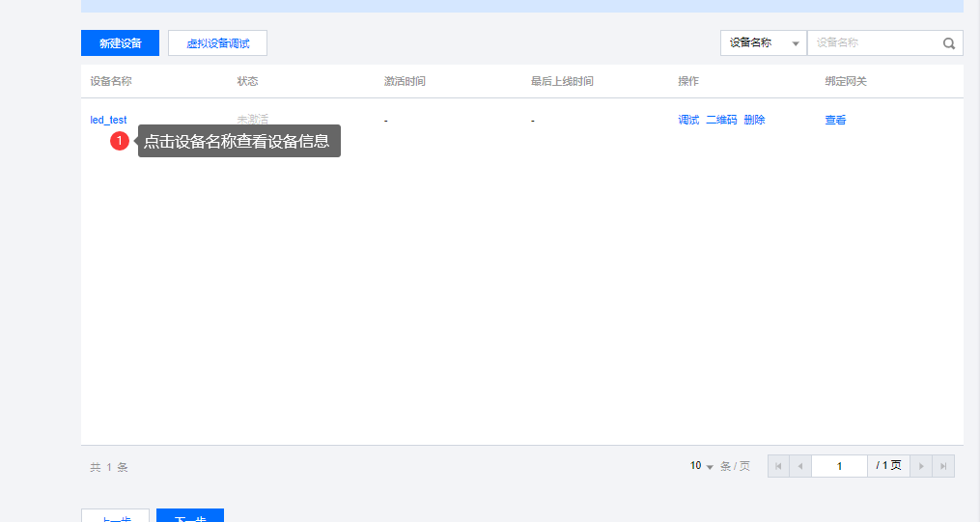
Task: Click the 上一步 previous step button
Action: pyautogui.click(x=115, y=516)
